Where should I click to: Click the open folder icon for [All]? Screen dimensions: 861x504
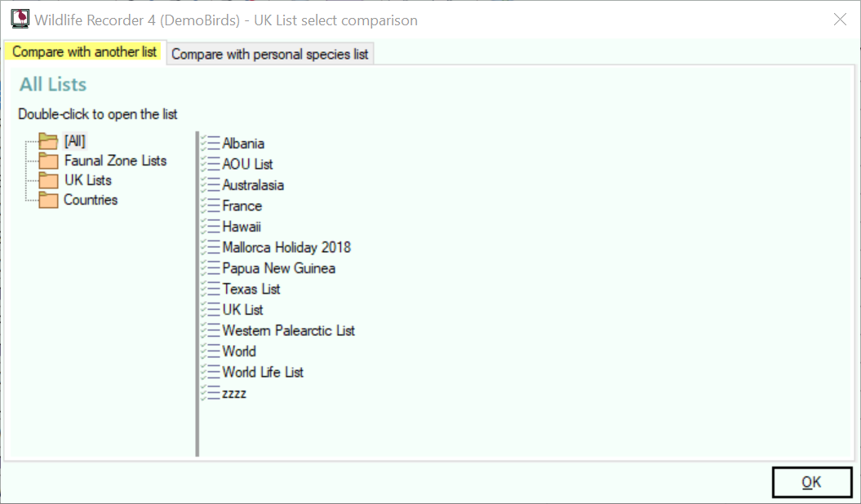click(x=48, y=141)
